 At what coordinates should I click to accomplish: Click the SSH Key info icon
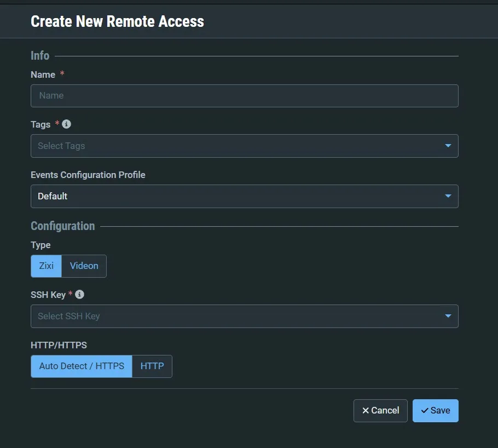pos(79,295)
